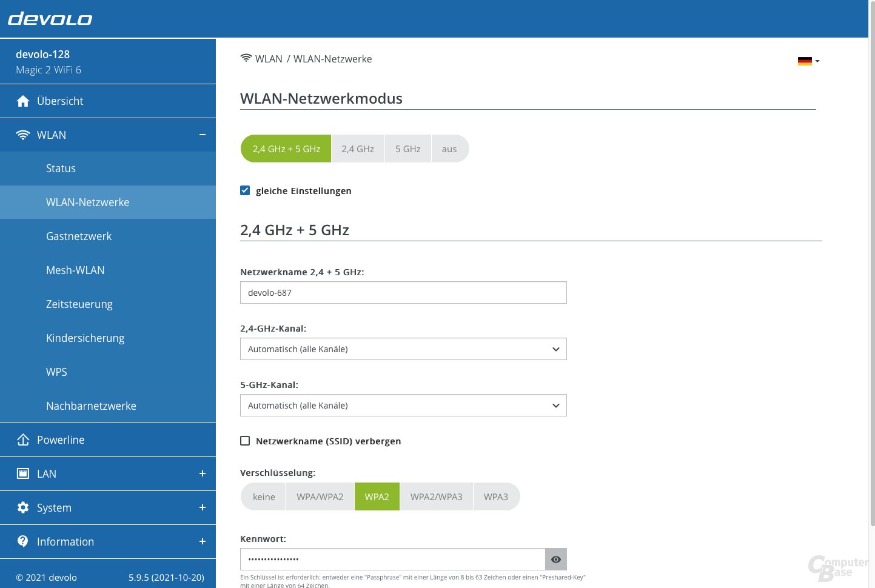This screenshot has height=588, width=875.
Task: Select 5 GHz only mode
Action: [408, 149]
